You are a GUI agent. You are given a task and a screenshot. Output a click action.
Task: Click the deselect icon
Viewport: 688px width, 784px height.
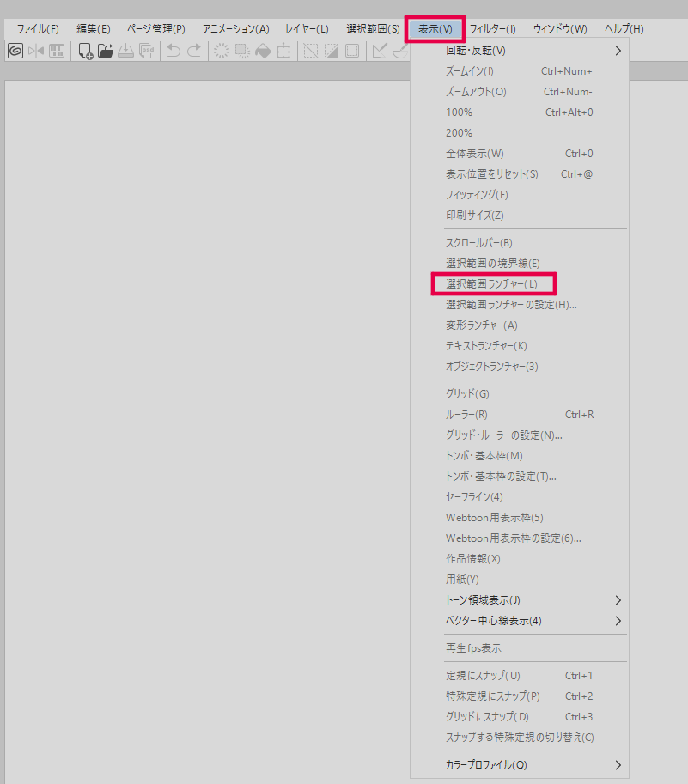[x=311, y=51]
